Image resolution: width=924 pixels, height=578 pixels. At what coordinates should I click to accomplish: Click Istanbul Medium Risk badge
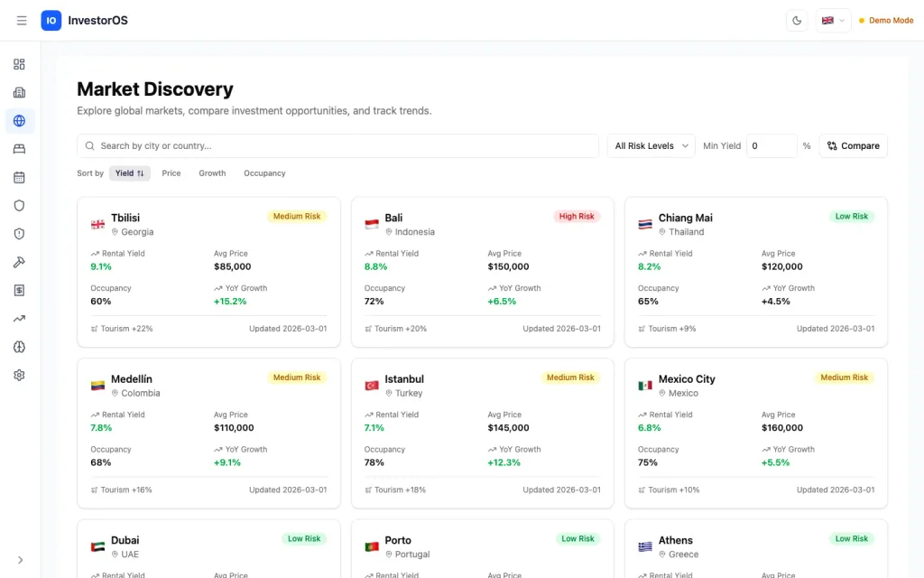click(570, 378)
